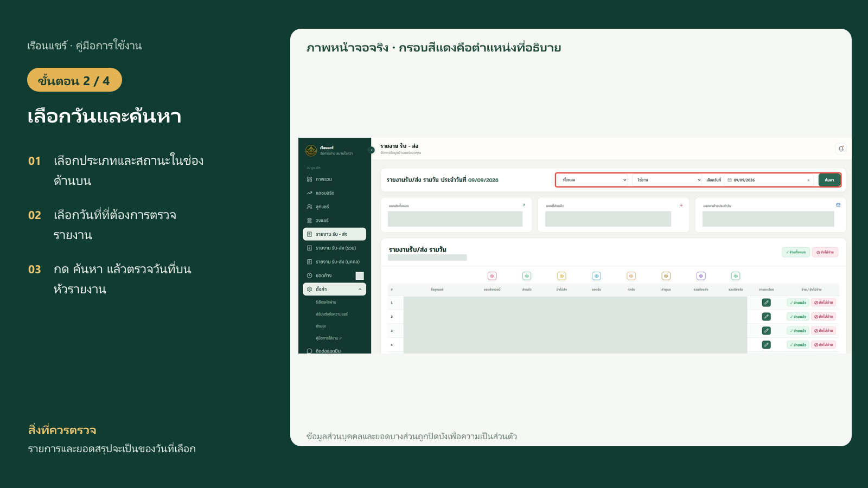The width and height of the screenshot is (868, 488).
Task: Open the ทั้งหมด type dropdown
Action: pyautogui.click(x=594, y=180)
